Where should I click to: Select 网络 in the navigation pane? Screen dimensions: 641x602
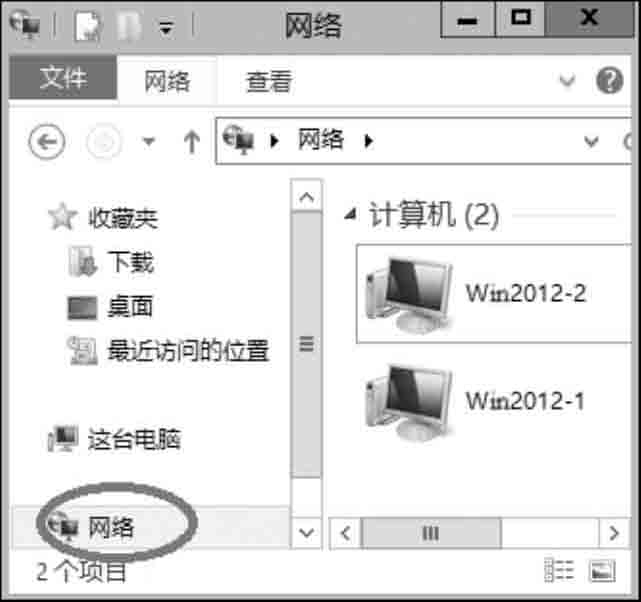(x=111, y=526)
